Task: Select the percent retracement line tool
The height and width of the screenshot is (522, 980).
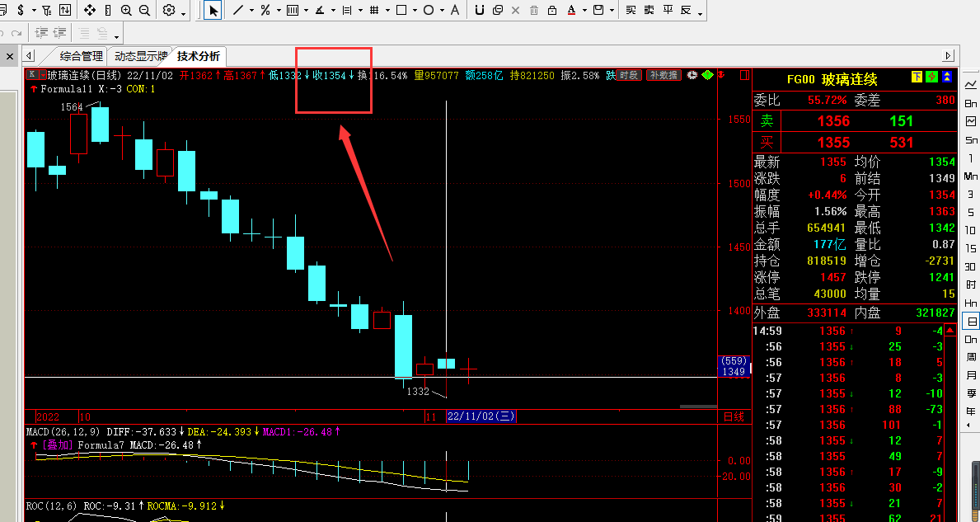Action: tap(265, 10)
